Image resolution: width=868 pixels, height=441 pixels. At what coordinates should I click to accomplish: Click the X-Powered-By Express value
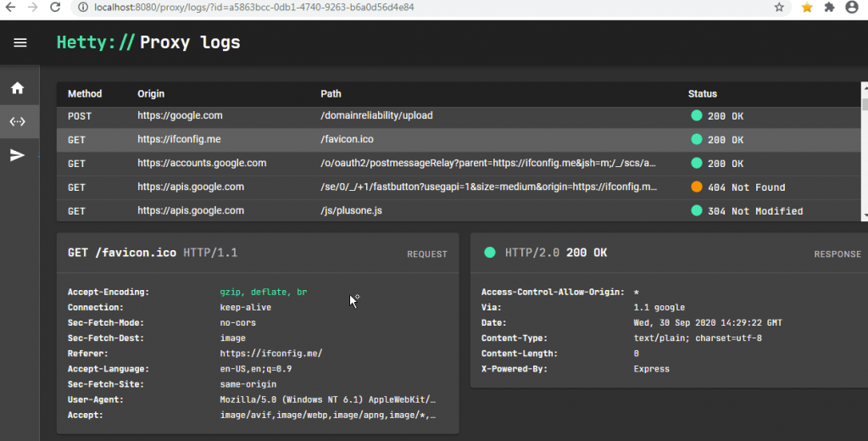[x=651, y=369]
